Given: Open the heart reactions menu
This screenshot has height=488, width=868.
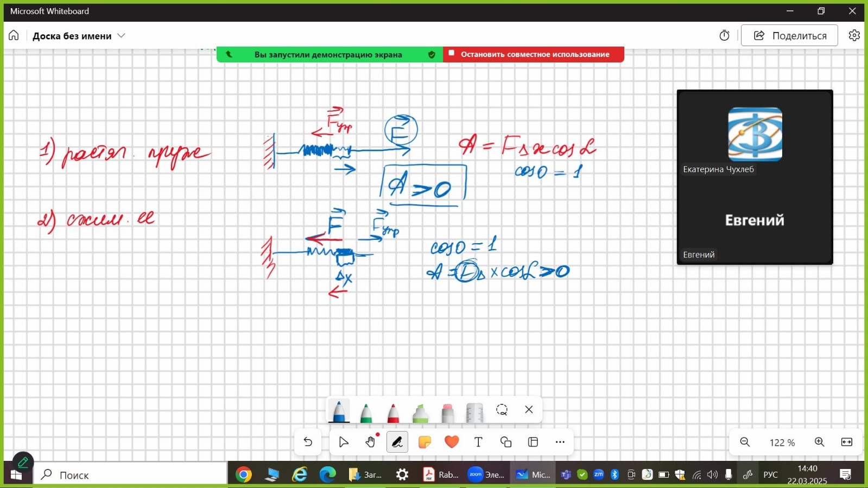Looking at the screenshot, I should 452,442.
